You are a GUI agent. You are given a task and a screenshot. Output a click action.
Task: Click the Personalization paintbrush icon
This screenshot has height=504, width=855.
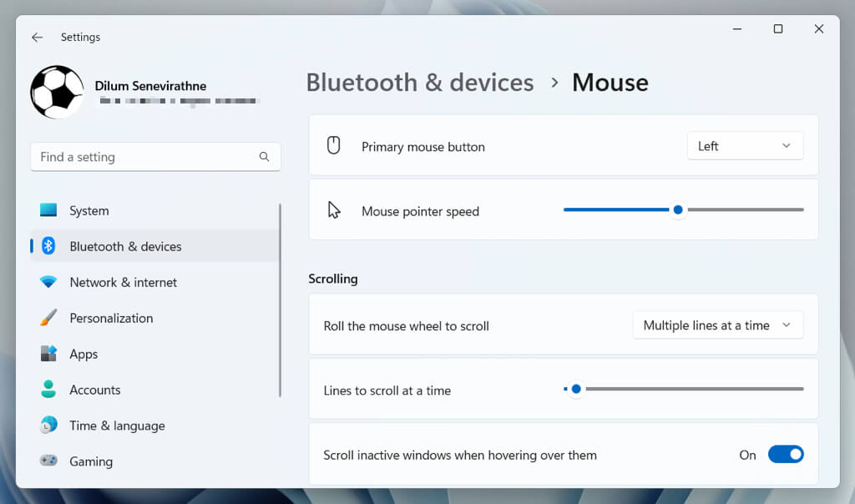pyautogui.click(x=48, y=318)
